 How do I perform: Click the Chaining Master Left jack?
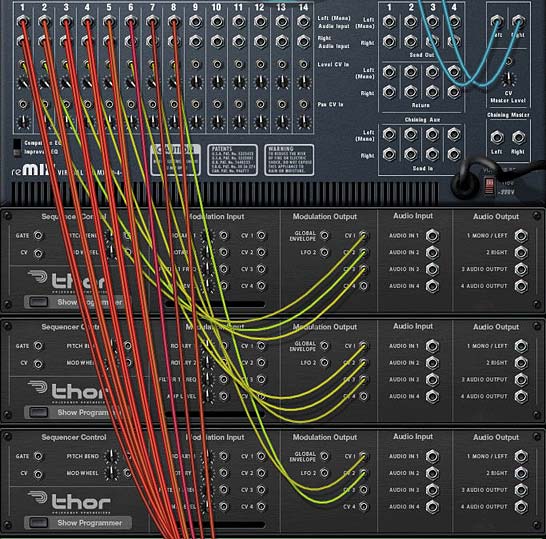(x=497, y=138)
